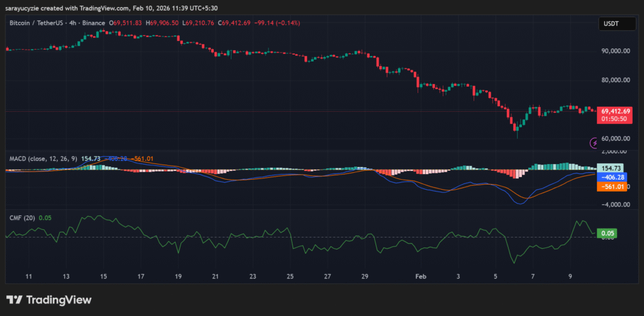Click the open value O69,511.83
This screenshot has height=316, width=644.
(125, 23)
